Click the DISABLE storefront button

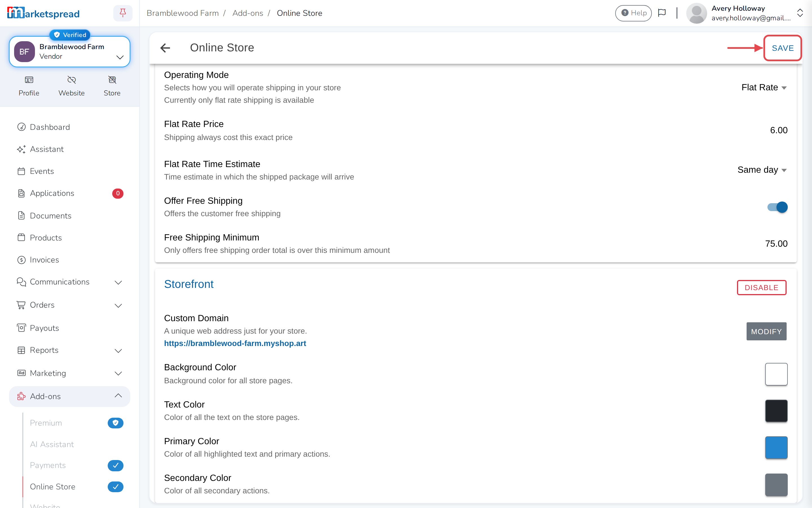(x=761, y=288)
